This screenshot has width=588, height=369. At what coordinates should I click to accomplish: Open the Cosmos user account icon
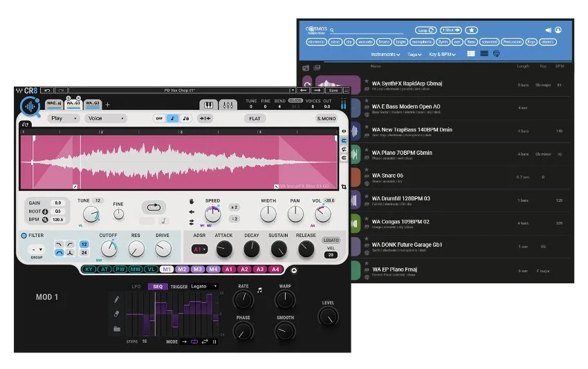tap(558, 30)
